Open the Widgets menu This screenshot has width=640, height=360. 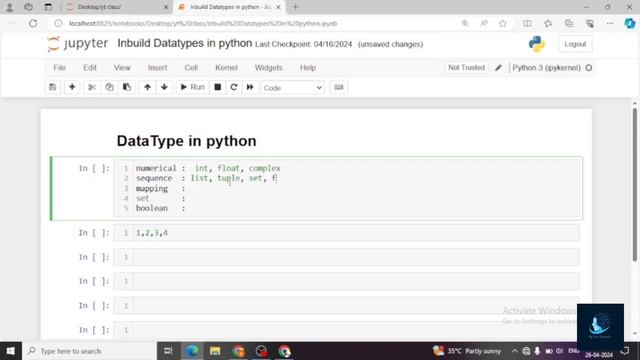point(269,68)
